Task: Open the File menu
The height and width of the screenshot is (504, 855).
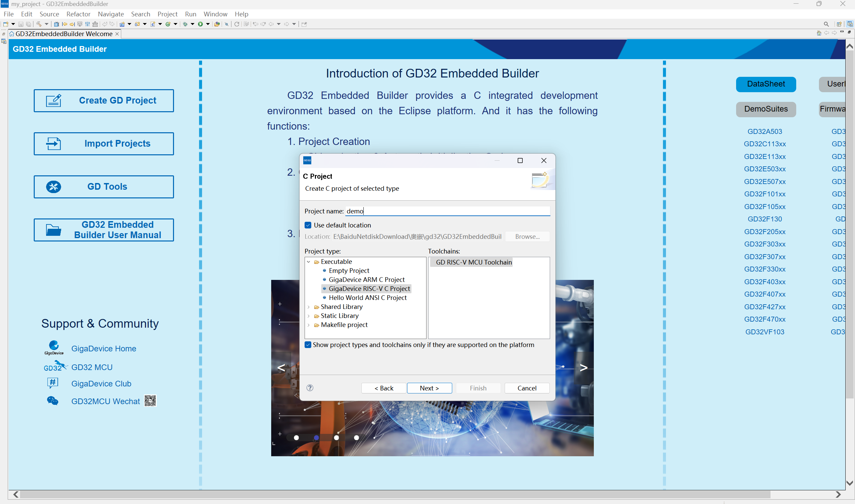Action: (8, 14)
